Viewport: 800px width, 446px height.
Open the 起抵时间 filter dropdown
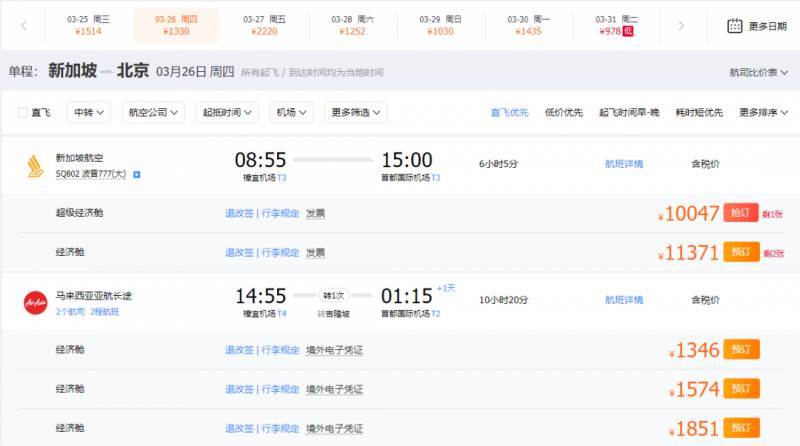click(228, 113)
